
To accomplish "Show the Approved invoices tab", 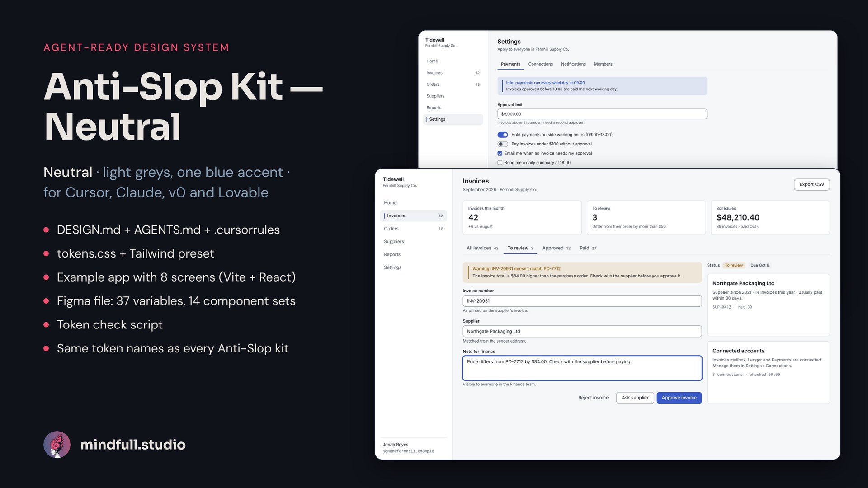I will tap(557, 248).
